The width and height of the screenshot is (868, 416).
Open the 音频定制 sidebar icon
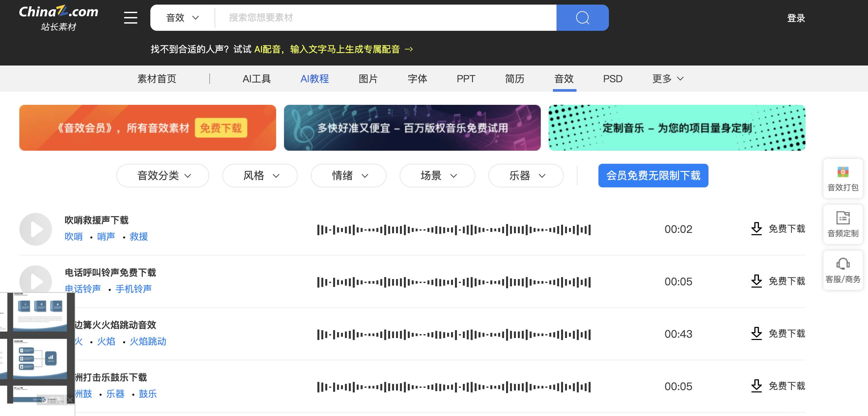842,224
